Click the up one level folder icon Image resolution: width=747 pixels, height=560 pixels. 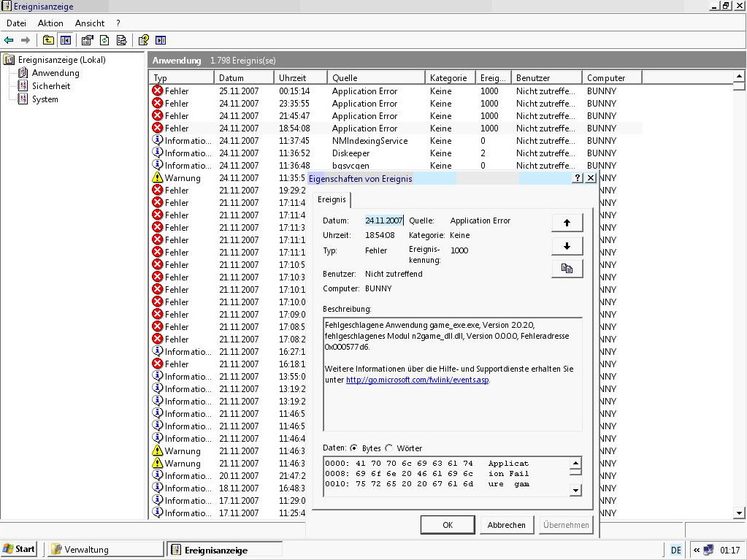pyautogui.click(x=48, y=40)
